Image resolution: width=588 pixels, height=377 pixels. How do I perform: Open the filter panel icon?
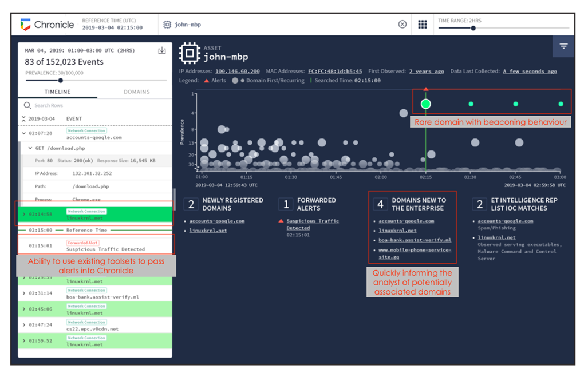[x=563, y=46]
